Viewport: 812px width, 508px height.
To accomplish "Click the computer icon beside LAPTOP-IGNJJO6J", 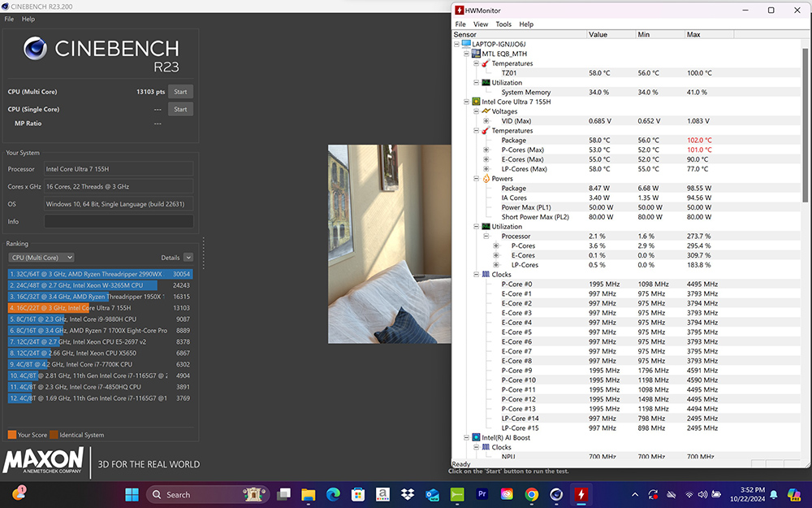I will pyautogui.click(x=466, y=44).
